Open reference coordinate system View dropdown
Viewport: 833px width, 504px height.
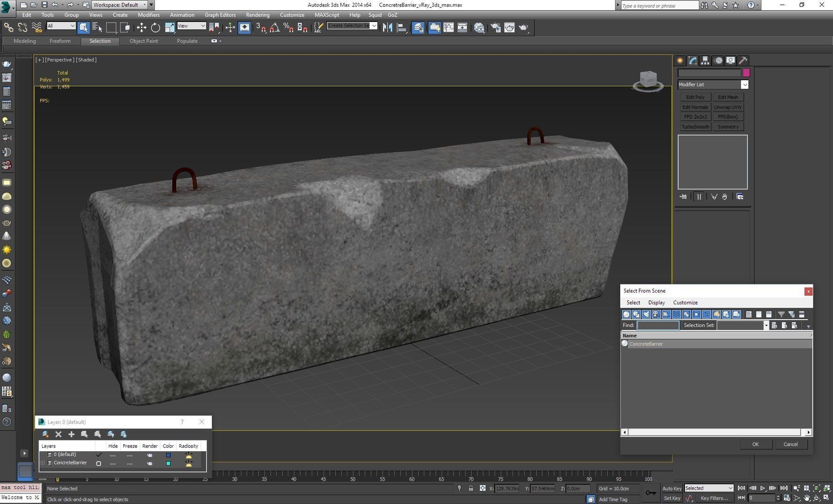[191, 26]
